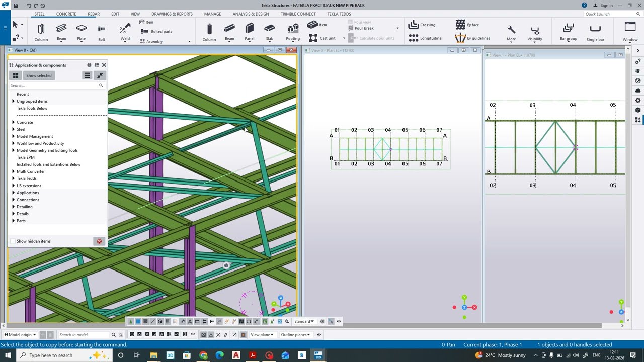This screenshot has height=362, width=644.
Task: Click the search magnifier in model search
Action: coord(114,335)
